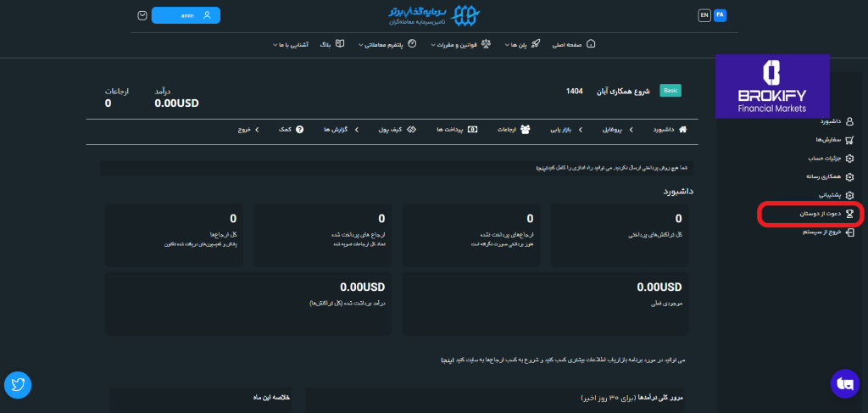The image size is (868, 413).
Task: Expand the پروفایل submenu chevron
Action: pos(632,130)
